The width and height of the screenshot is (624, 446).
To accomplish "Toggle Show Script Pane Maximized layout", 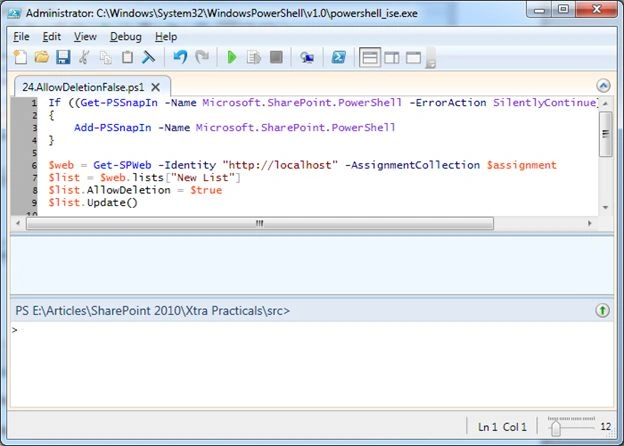I will click(413, 58).
